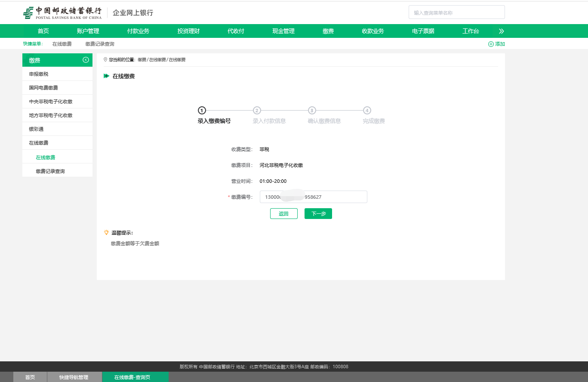The image size is (588, 382).
Task: Collapse the 缴费 sidebar panel
Action: (x=85, y=60)
